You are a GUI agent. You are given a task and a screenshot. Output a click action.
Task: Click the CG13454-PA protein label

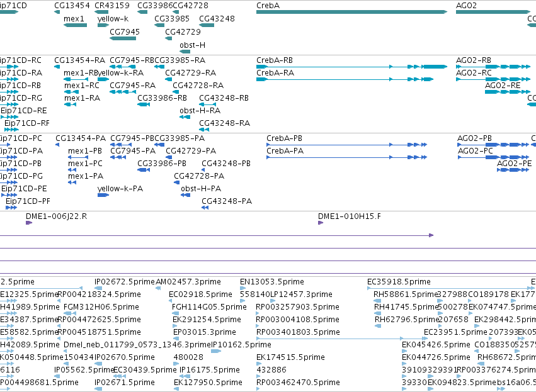pos(81,138)
